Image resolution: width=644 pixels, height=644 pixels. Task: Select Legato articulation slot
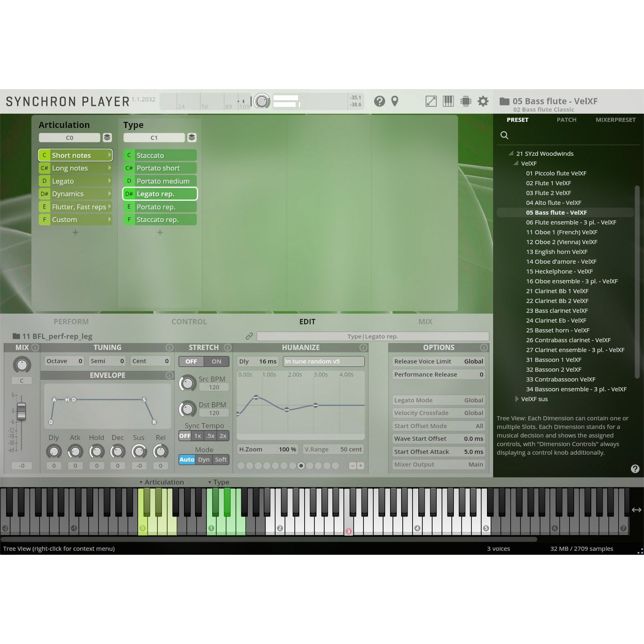(75, 181)
